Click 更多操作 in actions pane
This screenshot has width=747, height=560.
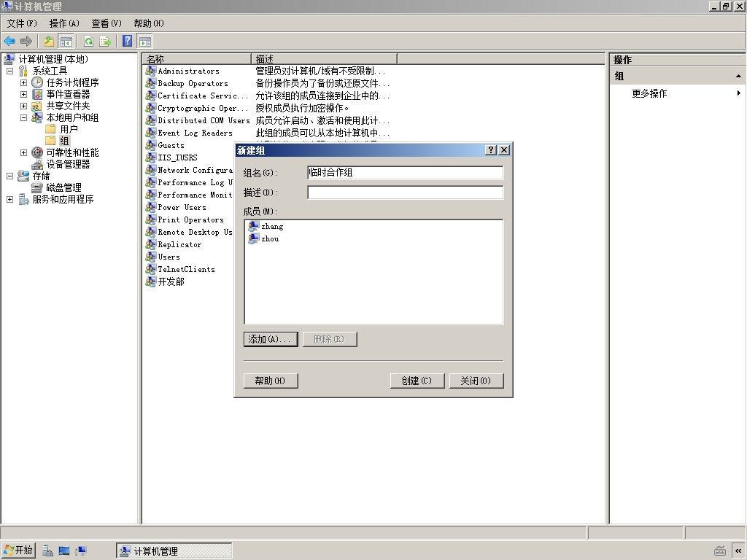(649, 93)
